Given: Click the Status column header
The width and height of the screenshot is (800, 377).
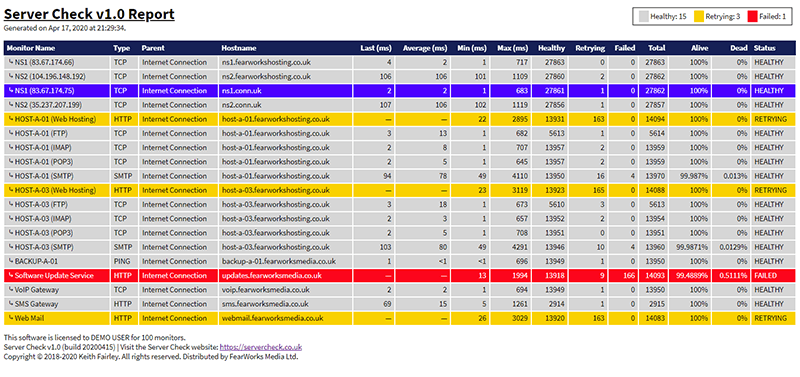Looking at the screenshot, I should pyautogui.click(x=764, y=48).
